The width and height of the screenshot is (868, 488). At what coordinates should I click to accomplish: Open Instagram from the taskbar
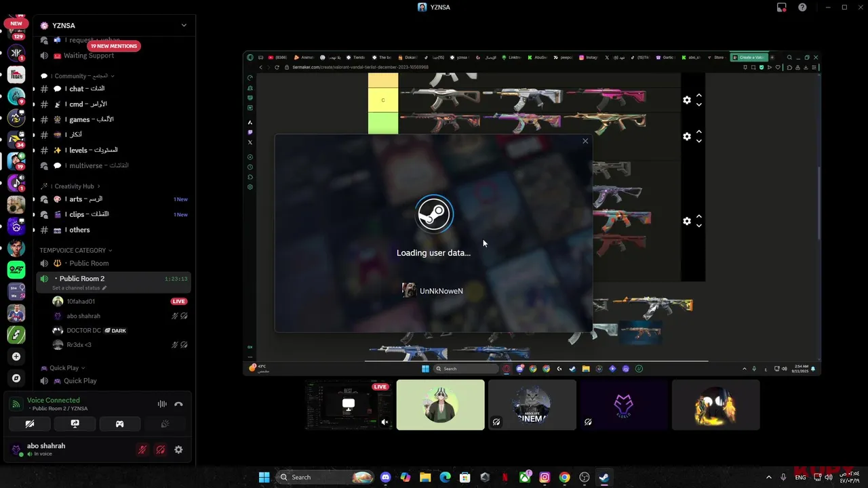(x=545, y=477)
